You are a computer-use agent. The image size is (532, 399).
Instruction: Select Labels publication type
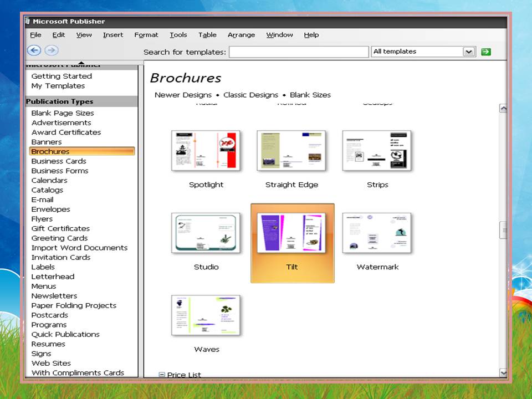[43, 267]
